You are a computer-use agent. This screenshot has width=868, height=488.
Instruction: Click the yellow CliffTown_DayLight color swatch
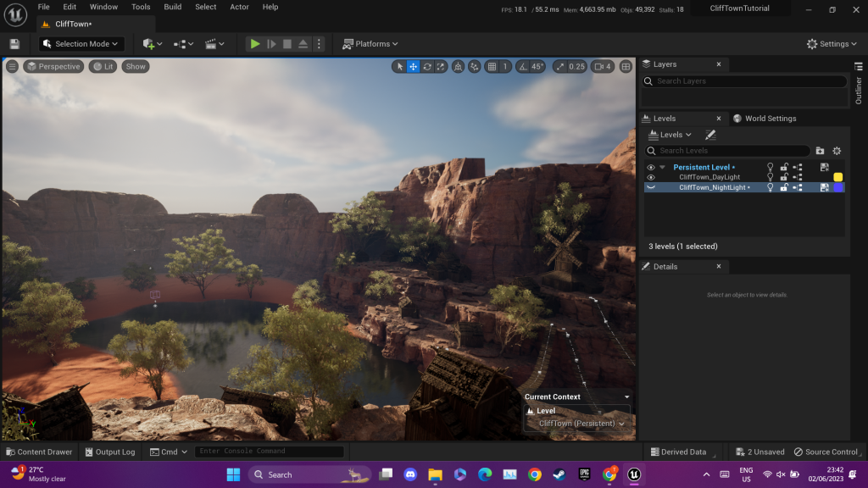tap(837, 177)
